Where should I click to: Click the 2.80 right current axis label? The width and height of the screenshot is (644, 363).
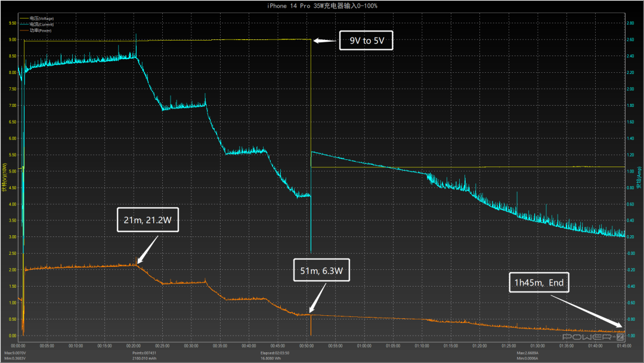pyautogui.click(x=630, y=23)
